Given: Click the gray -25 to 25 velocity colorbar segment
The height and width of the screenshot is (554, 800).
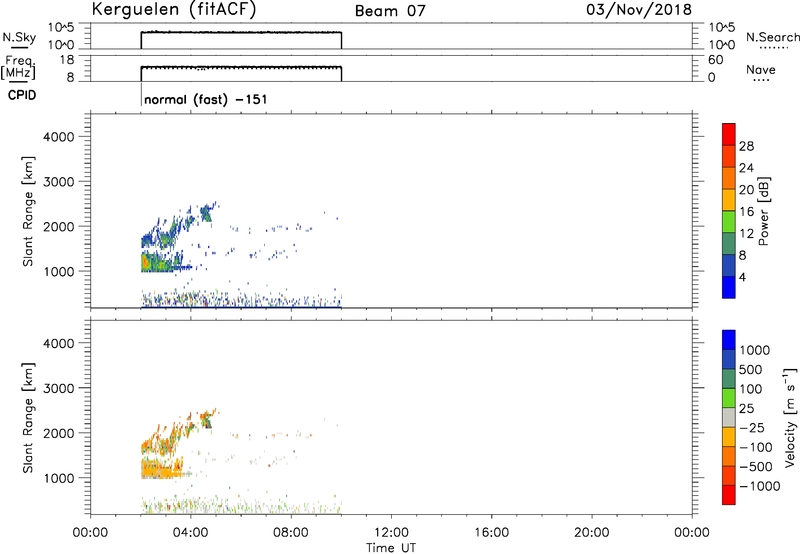Looking at the screenshot, I should [729, 417].
